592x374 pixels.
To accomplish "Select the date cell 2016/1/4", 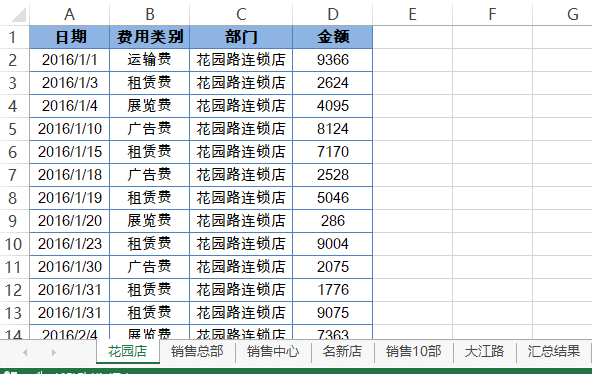I will (x=69, y=106).
